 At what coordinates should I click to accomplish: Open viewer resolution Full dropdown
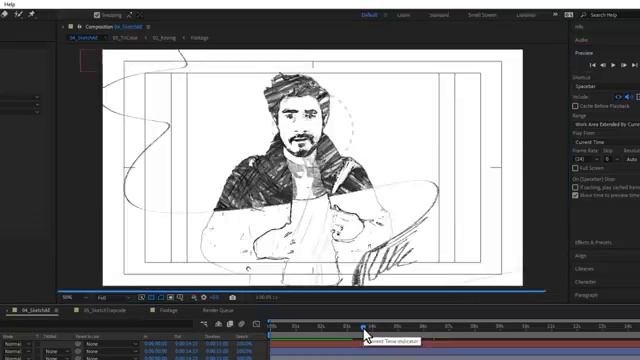(114, 298)
